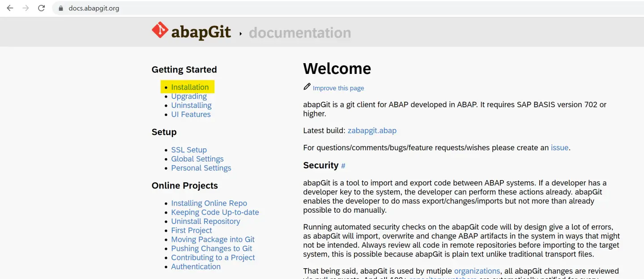
Task: Click the browser back arrow
Action: pos(10,8)
